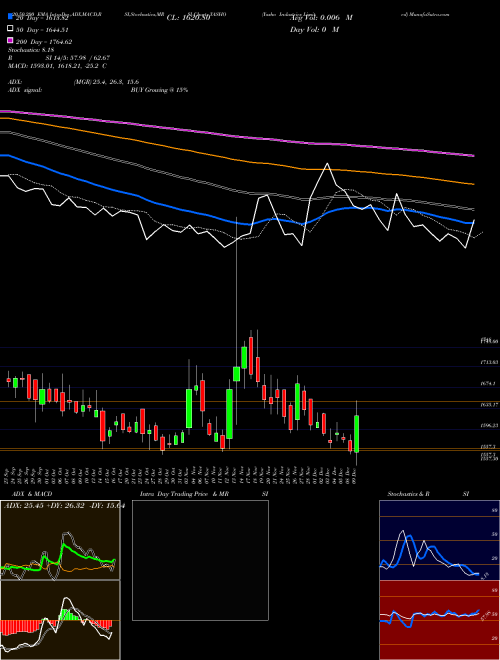
Task: Click the 'Intra Day Trading Price & MR' title
Action: pos(184,494)
